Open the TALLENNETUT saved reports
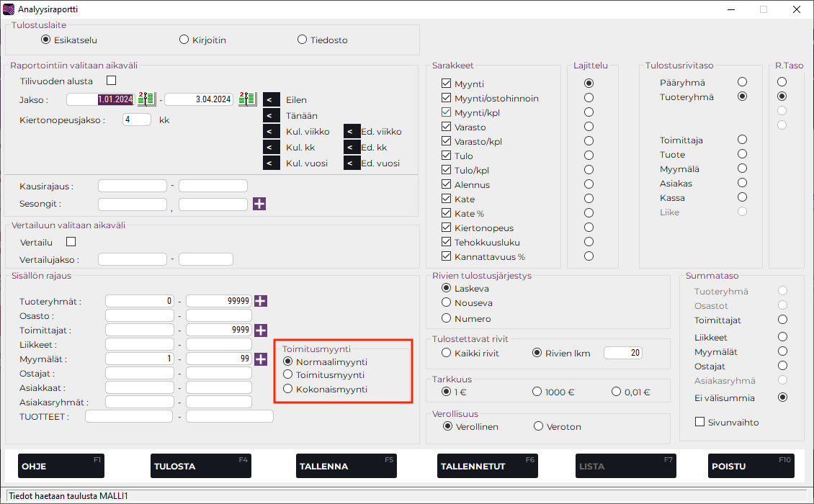Viewport: 814px width, 504px height. coord(488,466)
